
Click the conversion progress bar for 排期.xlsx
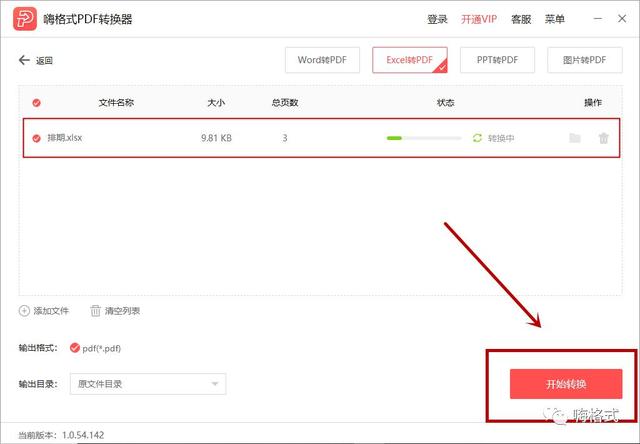424,138
